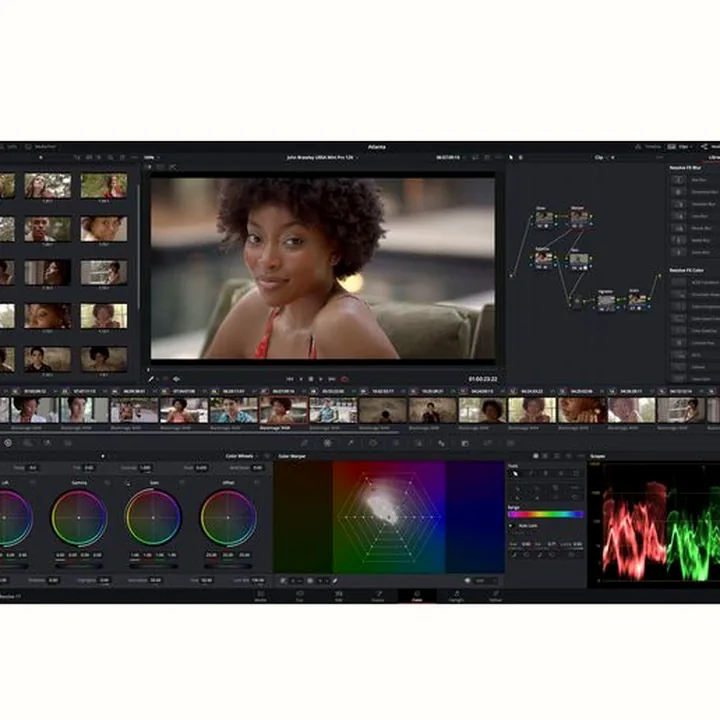Image resolution: width=720 pixels, height=720 pixels.
Task: Click the Gaussian Blur effect icon
Action: tap(678, 204)
